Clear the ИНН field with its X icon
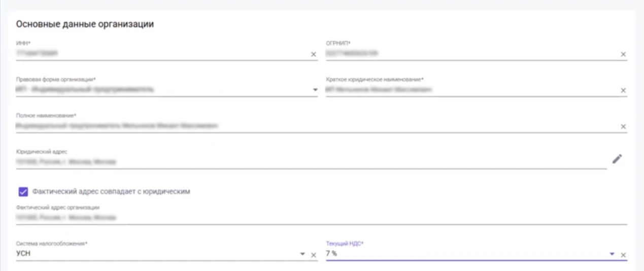This screenshot has height=271, width=644. click(313, 54)
